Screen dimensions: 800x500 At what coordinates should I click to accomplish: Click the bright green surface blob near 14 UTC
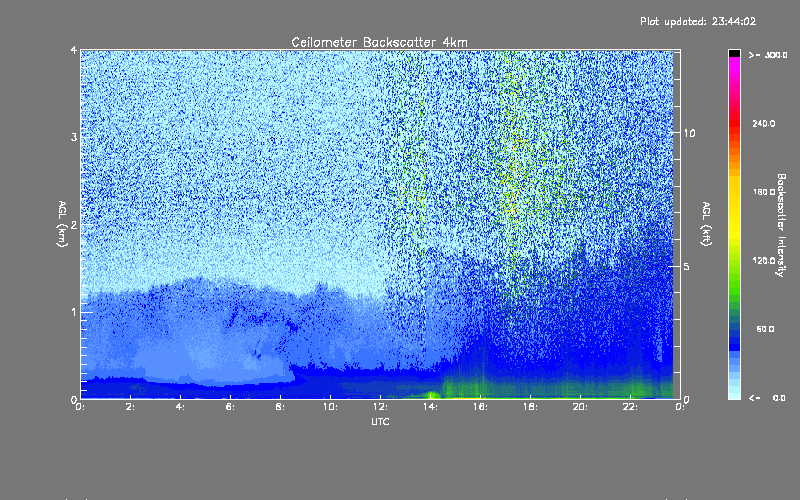(x=432, y=395)
